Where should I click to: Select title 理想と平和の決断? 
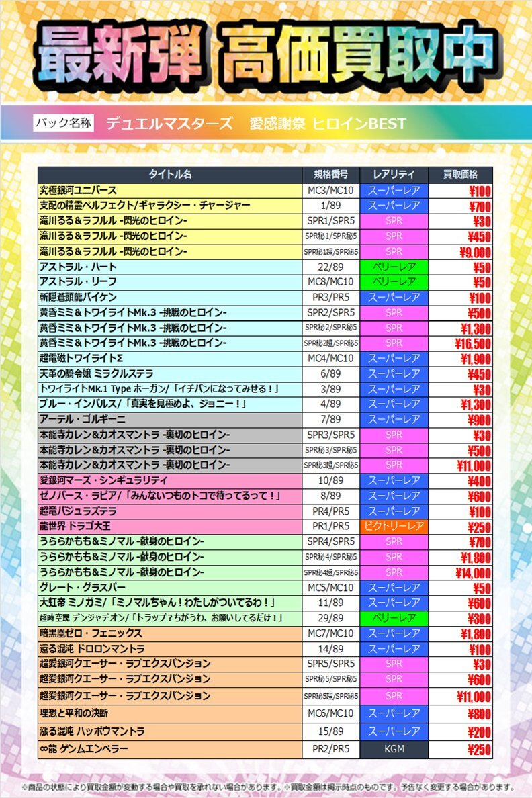[x=75, y=713]
